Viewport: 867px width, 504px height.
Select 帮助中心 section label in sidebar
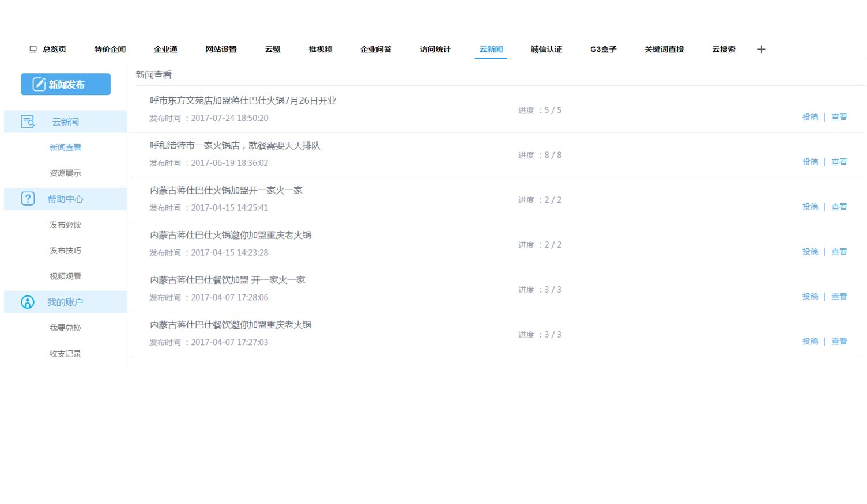pos(65,199)
